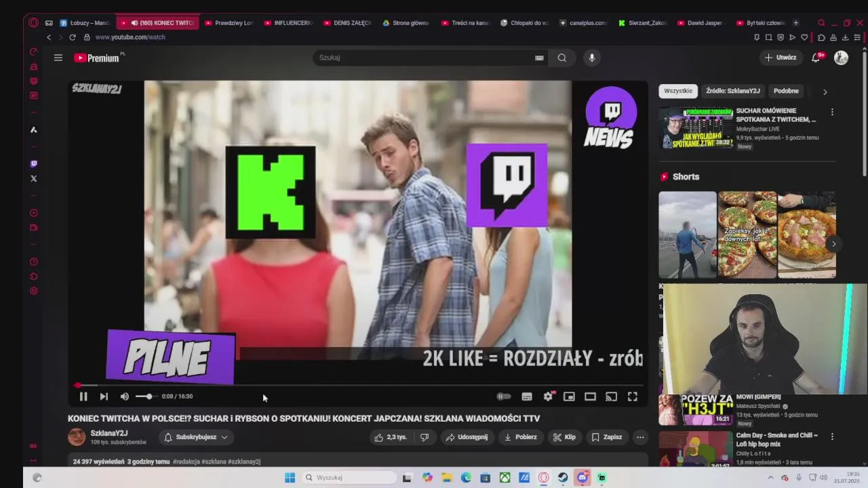Open SzklanaY2J channel name link
The height and width of the screenshot is (488, 868).
(x=109, y=433)
